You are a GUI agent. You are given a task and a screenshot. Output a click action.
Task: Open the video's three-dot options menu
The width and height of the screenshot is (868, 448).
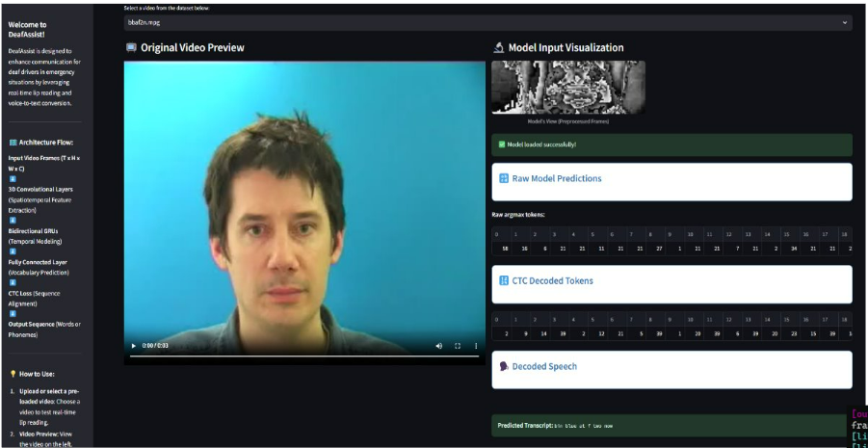(x=476, y=346)
